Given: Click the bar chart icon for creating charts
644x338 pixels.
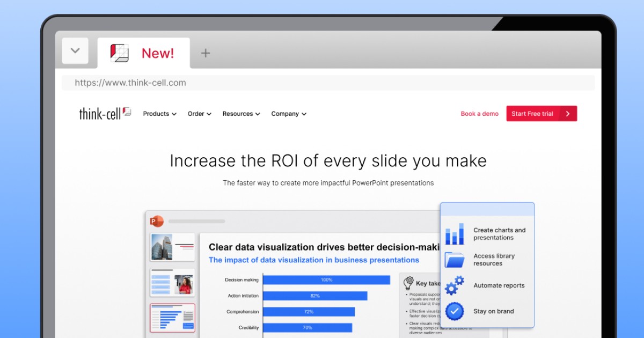Looking at the screenshot, I should tap(455, 234).
